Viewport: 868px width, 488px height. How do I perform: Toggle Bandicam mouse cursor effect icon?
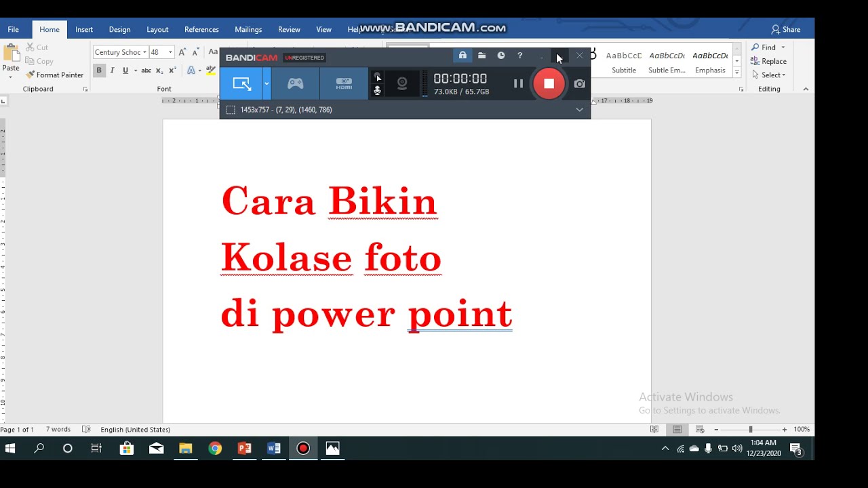378,77
